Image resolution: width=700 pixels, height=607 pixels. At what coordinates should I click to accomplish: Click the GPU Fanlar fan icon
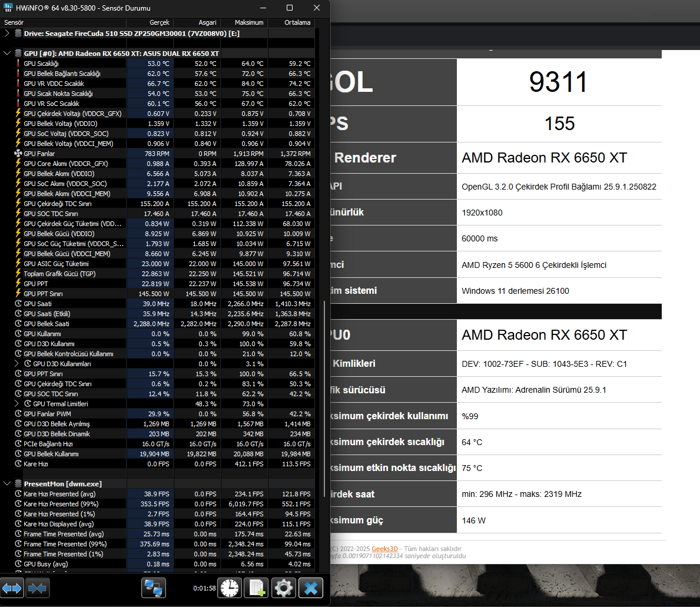pyautogui.click(x=18, y=154)
